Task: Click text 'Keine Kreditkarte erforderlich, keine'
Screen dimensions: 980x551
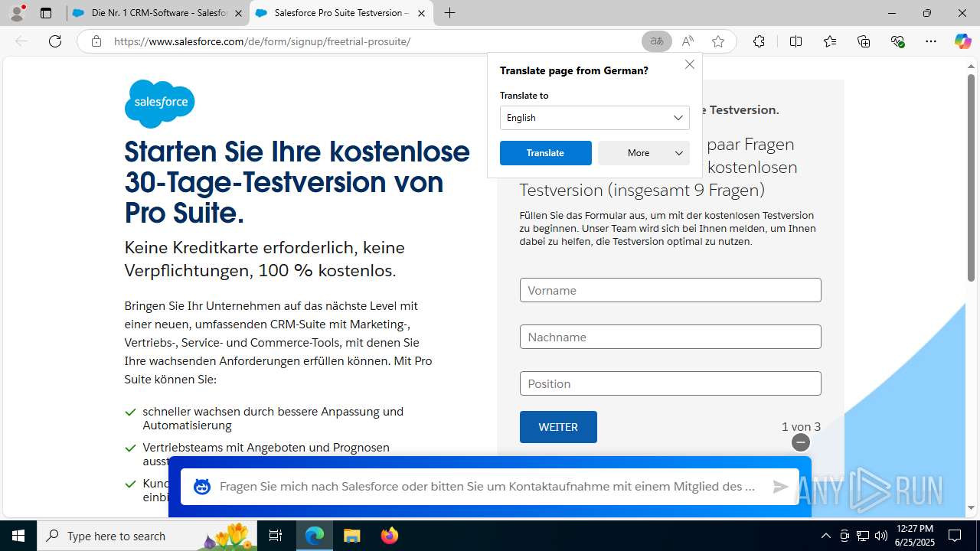Action: 264,248
